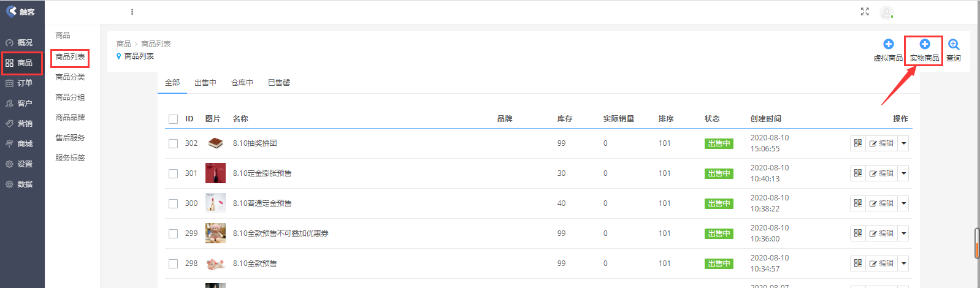Viewport: 980px width, 288px height.
Task: Open 售后服务 in the submenu
Action: 70,137
